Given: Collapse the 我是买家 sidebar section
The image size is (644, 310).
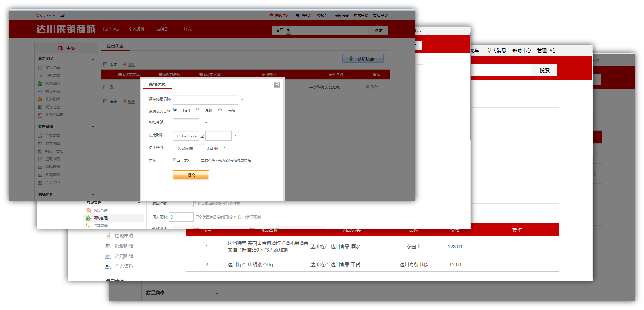Looking at the screenshot, I should (93, 59).
